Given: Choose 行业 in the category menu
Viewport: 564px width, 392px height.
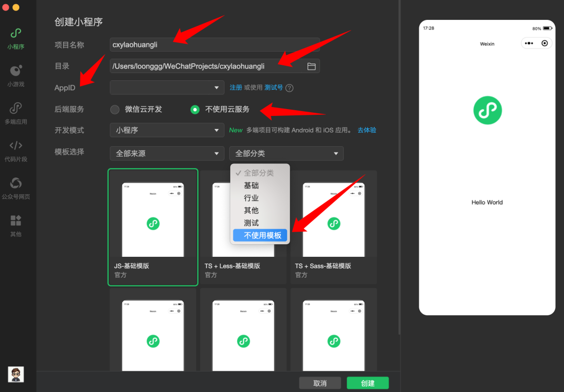Looking at the screenshot, I should tap(260, 198).
